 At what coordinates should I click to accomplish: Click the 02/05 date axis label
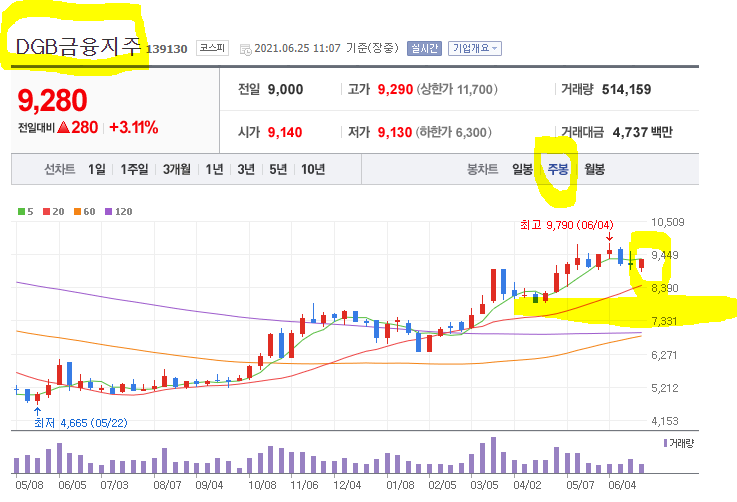[442, 485]
